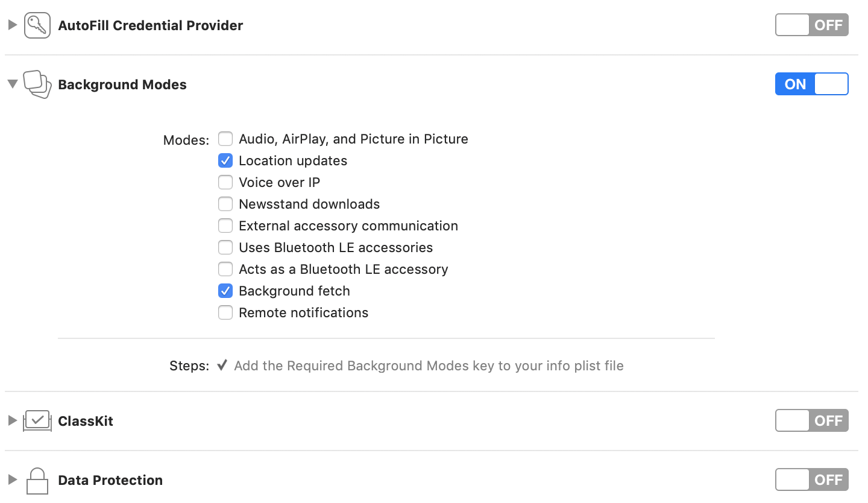Click the ClassKit checkmark board icon

point(37,421)
